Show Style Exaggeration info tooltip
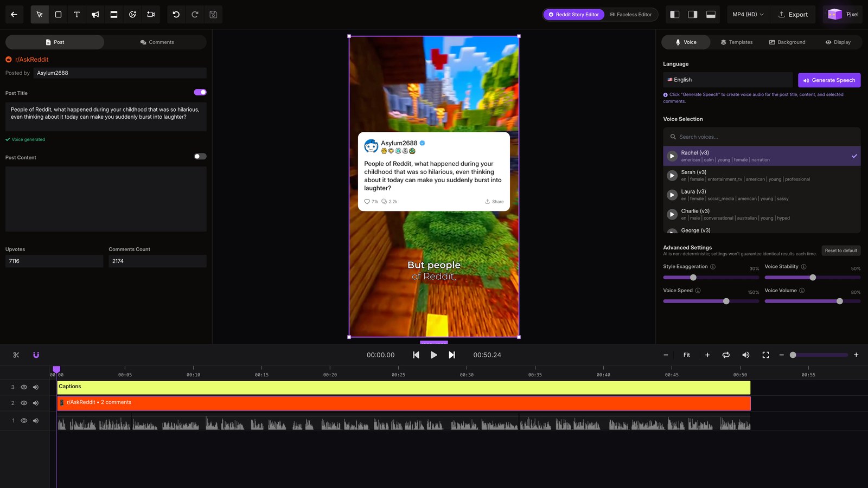This screenshot has width=868, height=488. coord(713,267)
